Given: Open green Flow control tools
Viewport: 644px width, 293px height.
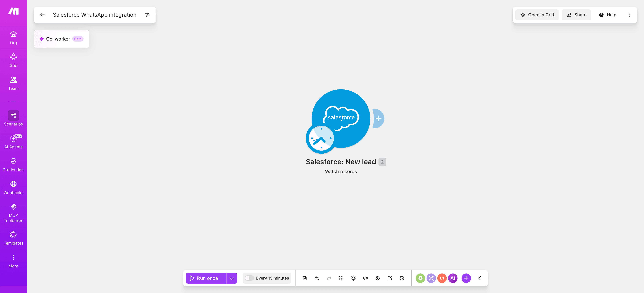Looking at the screenshot, I should coord(421,278).
